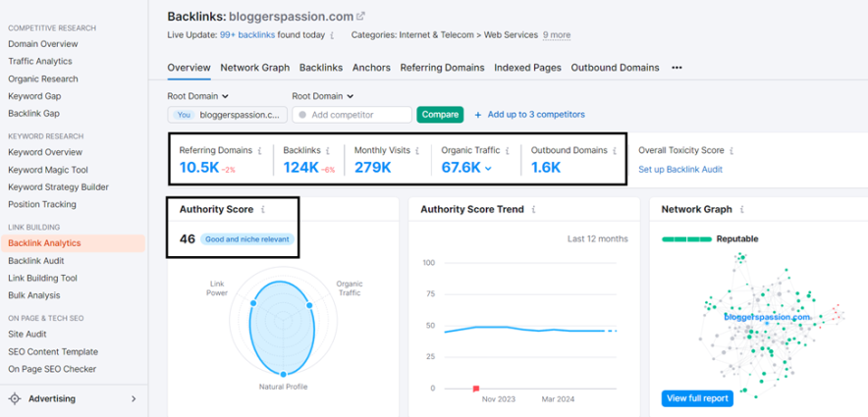Open Organic Research in sidebar

click(x=43, y=78)
